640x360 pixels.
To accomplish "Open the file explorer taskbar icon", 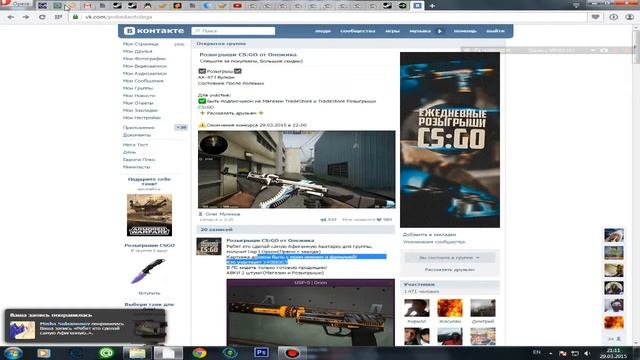I will [x=138, y=353].
